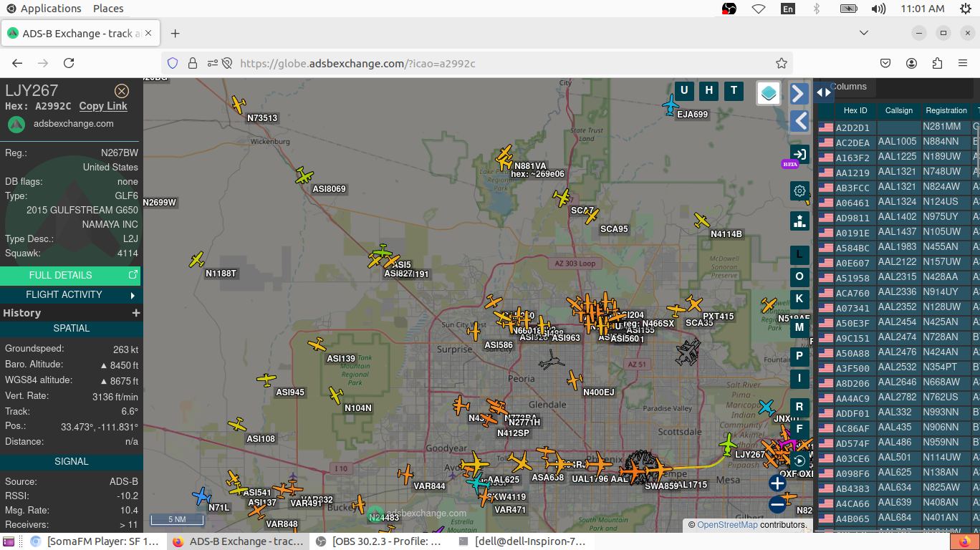Open a new browser tab

[x=176, y=34]
